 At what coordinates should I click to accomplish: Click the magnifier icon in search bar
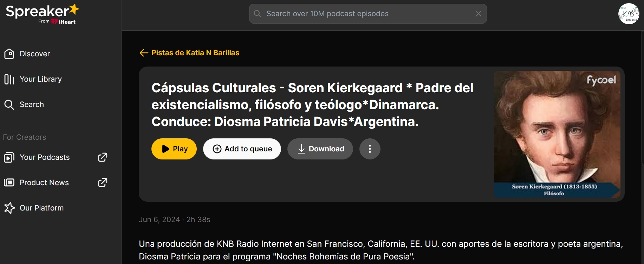[258, 14]
